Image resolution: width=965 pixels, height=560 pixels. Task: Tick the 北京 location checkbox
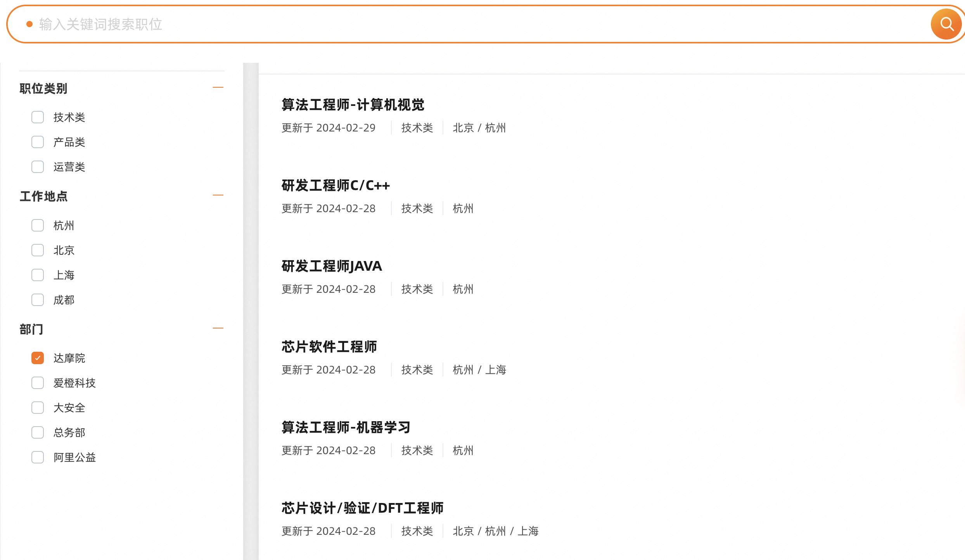coord(38,250)
